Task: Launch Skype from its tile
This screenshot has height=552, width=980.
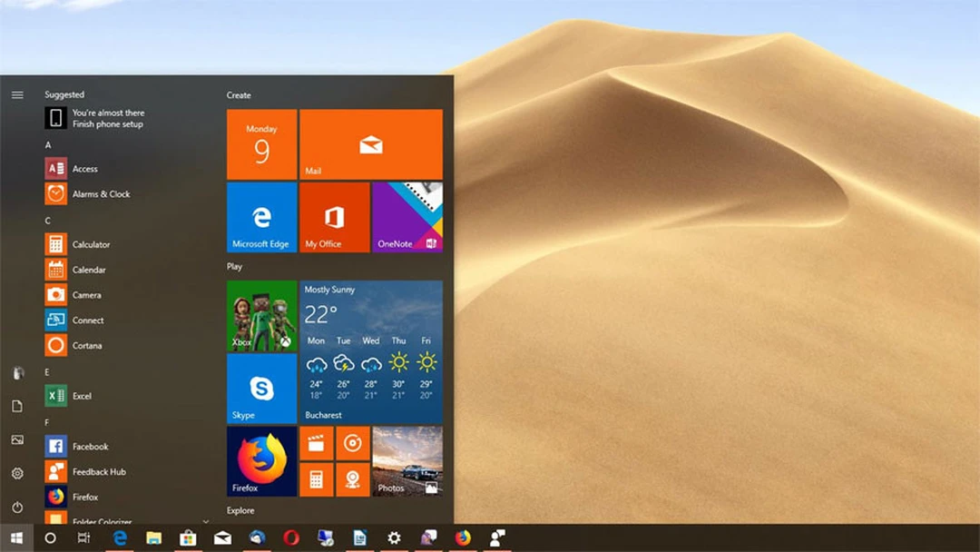Action: pyautogui.click(x=260, y=389)
